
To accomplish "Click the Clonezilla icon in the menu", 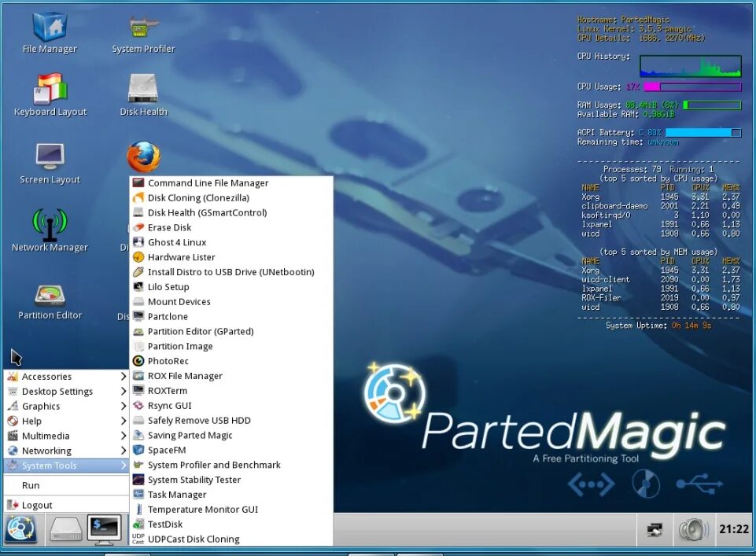I will [x=138, y=197].
